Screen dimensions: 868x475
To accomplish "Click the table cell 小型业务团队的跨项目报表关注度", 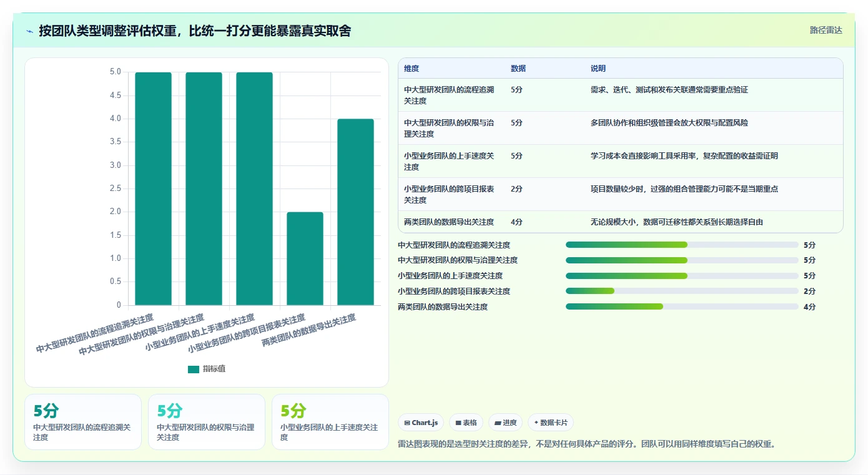I will [449, 194].
